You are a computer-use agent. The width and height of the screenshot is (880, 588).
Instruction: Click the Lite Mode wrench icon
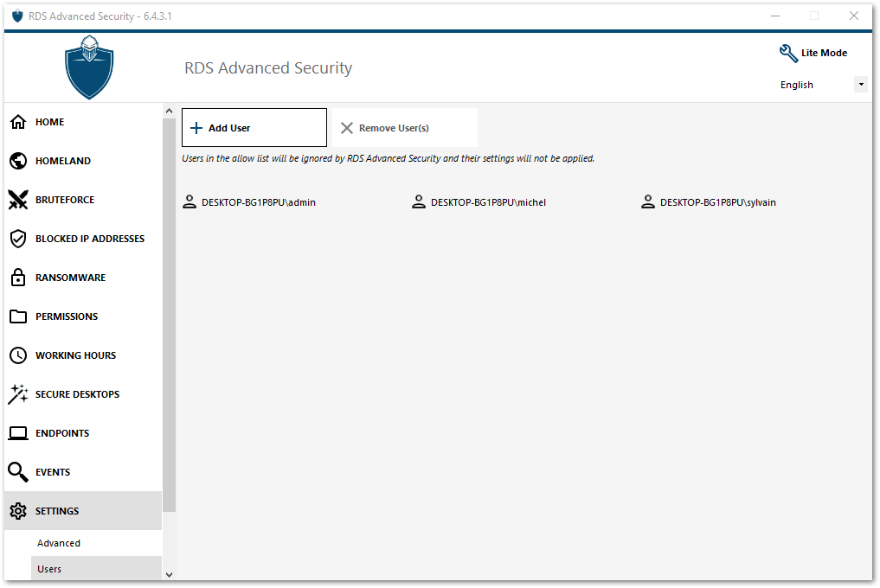click(x=788, y=54)
